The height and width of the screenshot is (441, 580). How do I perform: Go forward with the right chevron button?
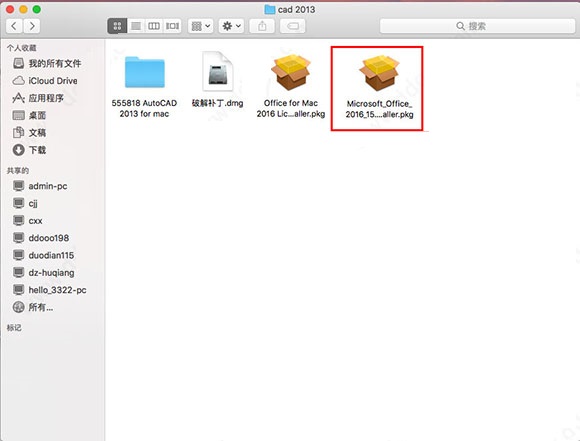click(32, 26)
